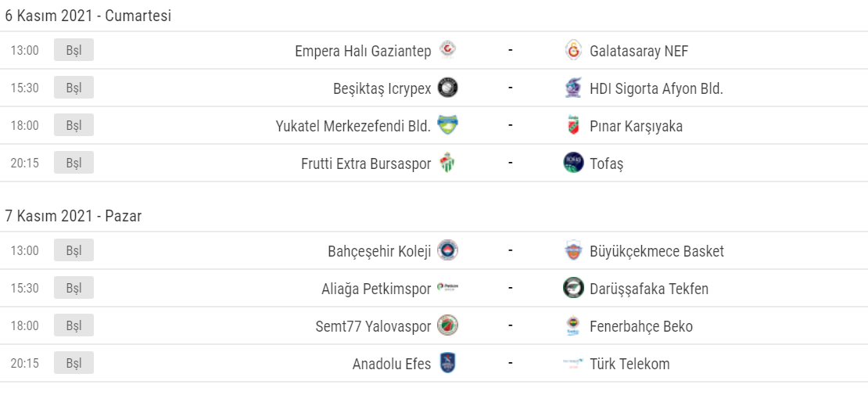Click the Galatasaray NEF team logo
This screenshot has width=868, height=406.
click(x=573, y=51)
